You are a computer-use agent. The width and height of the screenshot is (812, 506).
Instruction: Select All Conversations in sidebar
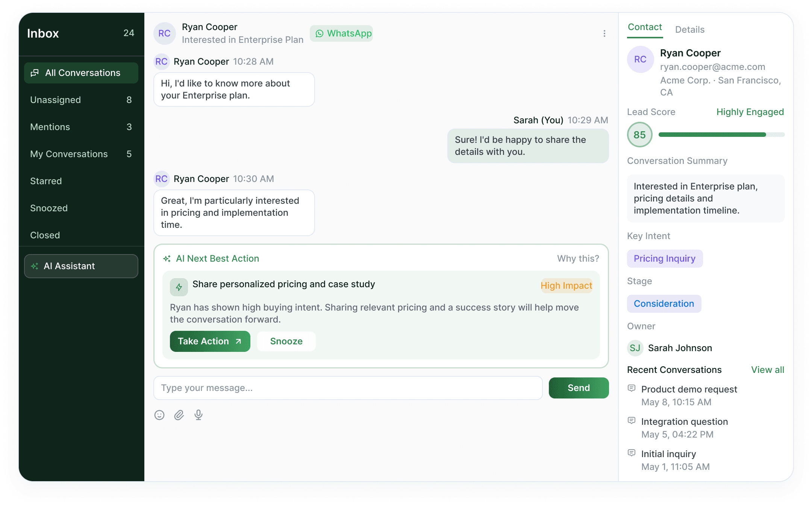click(x=81, y=73)
